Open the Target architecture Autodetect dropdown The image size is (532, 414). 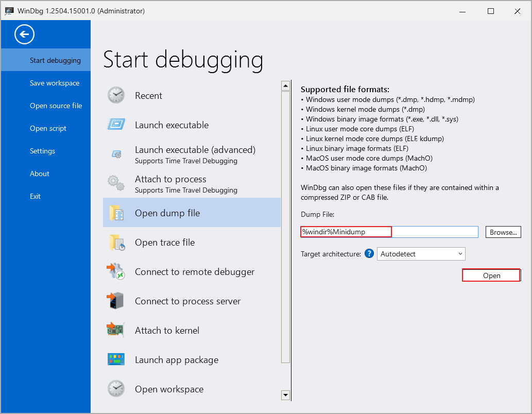pyautogui.click(x=421, y=254)
